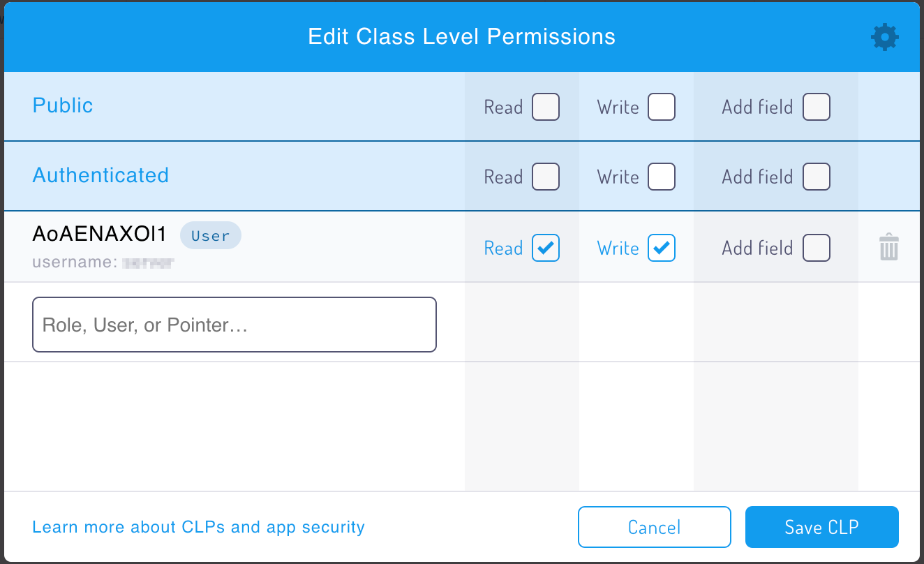
Task: Open advanced options via the gear icon
Action: pyautogui.click(x=885, y=37)
